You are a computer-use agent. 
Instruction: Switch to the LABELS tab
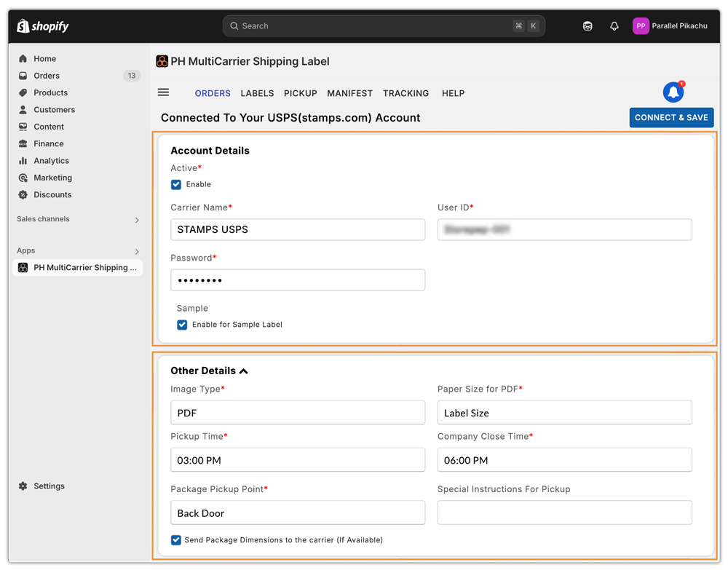tap(257, 93)
